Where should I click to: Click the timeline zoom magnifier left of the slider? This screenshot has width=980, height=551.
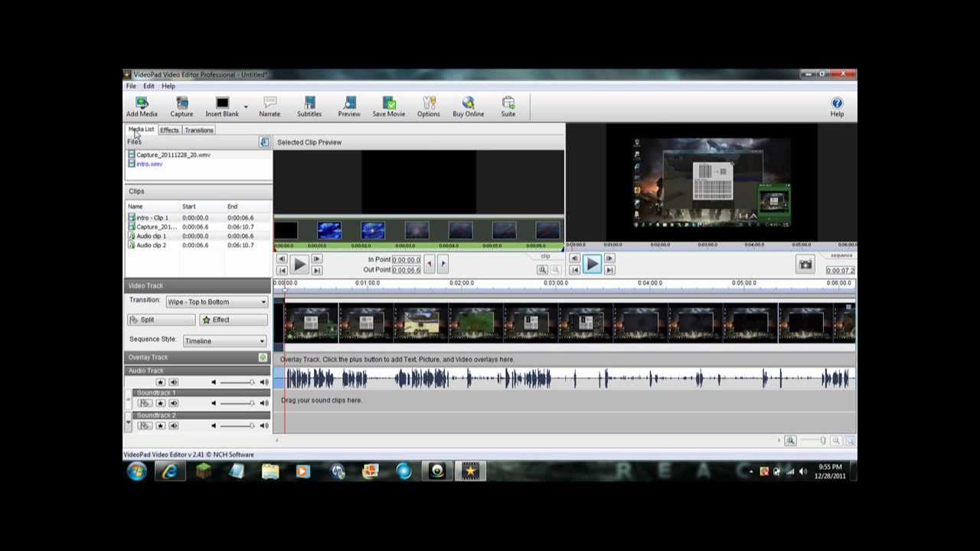click(790, 441)
